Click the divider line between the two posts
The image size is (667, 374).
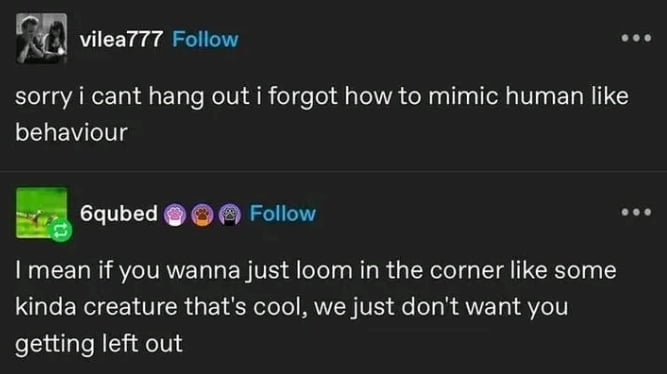click(334, 171)
